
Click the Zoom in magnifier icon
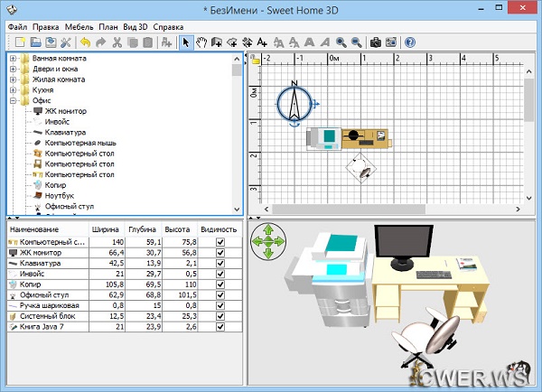tap(341, 42)
